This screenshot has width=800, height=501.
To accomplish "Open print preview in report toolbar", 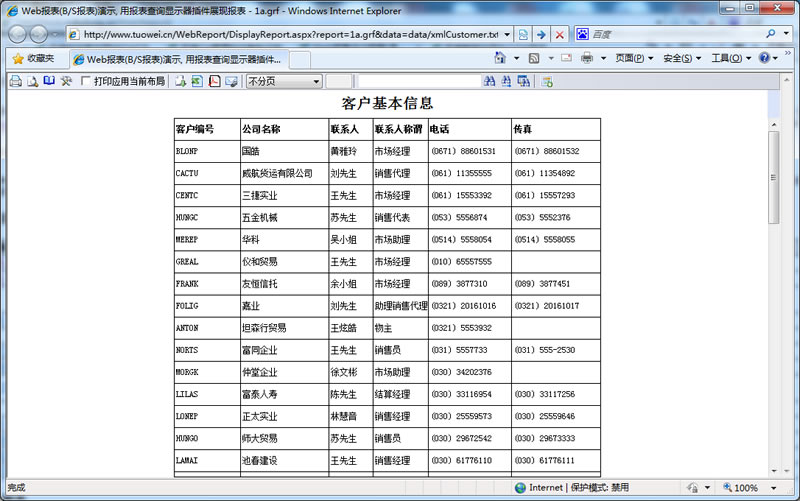I will click(x=32, y=81).
